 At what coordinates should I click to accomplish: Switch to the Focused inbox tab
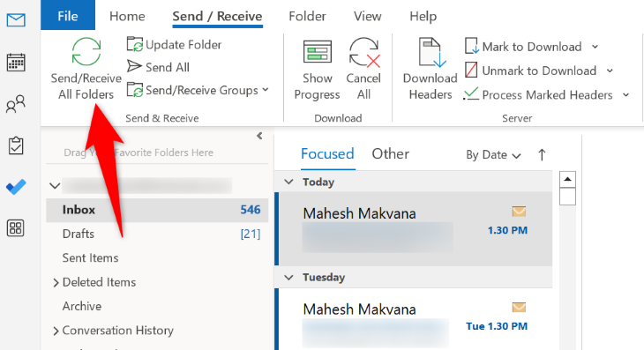(x=327, y=154)
